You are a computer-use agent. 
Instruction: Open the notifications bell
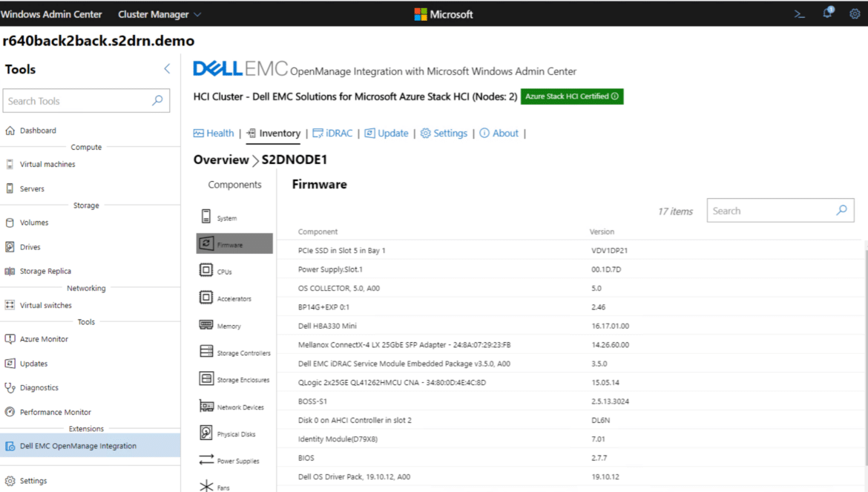(828, 13)
